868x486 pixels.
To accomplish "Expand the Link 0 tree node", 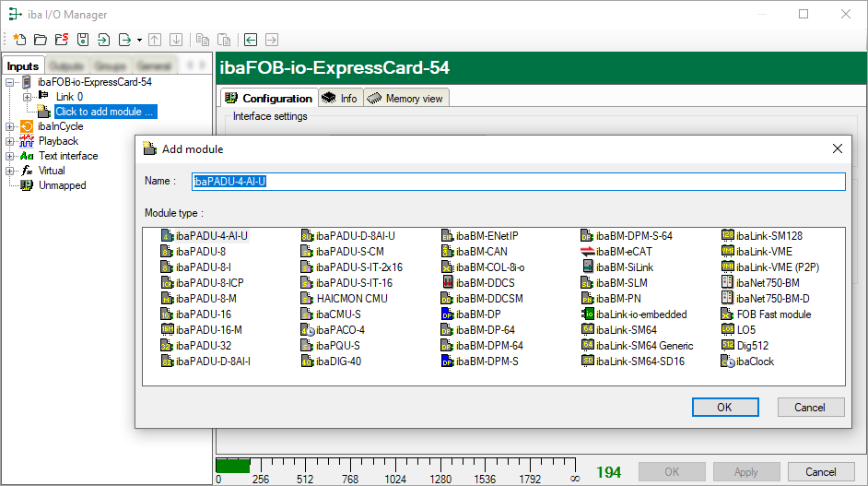I will tap(27, 97).
